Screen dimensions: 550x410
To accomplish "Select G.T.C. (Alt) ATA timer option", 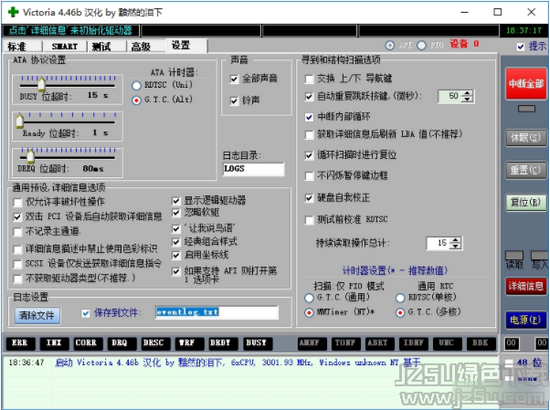I will pyautogui.click(x=136, y=100).
